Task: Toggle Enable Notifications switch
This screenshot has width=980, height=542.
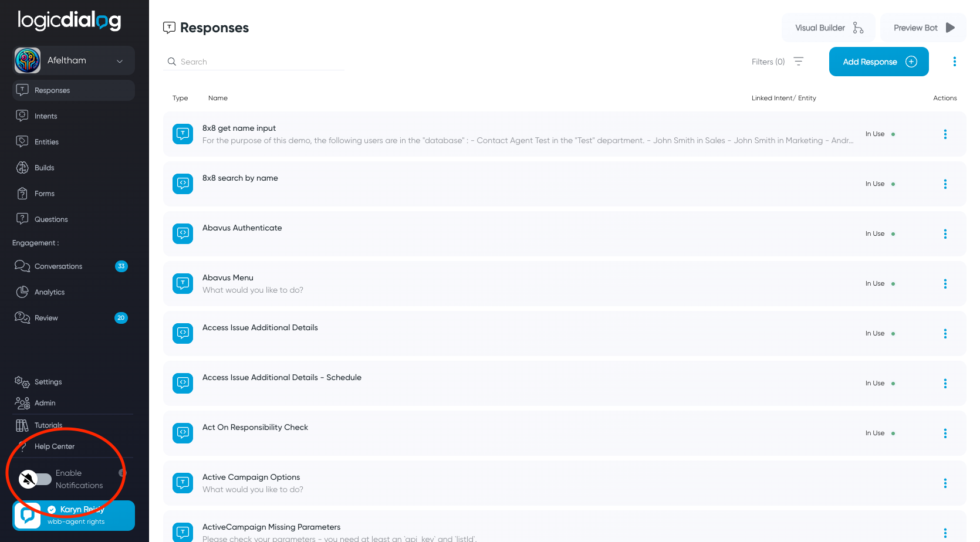Action: click(35, 479)
